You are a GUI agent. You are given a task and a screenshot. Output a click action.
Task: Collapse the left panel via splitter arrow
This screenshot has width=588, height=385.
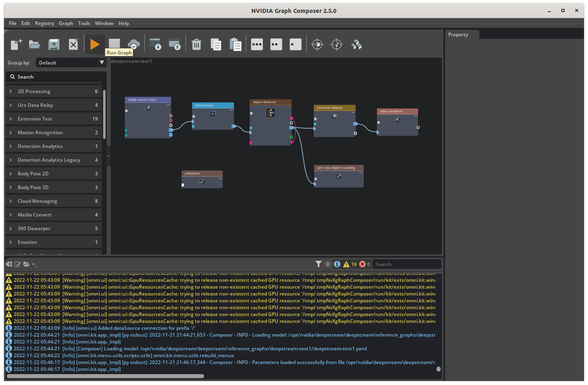[108, 156]
